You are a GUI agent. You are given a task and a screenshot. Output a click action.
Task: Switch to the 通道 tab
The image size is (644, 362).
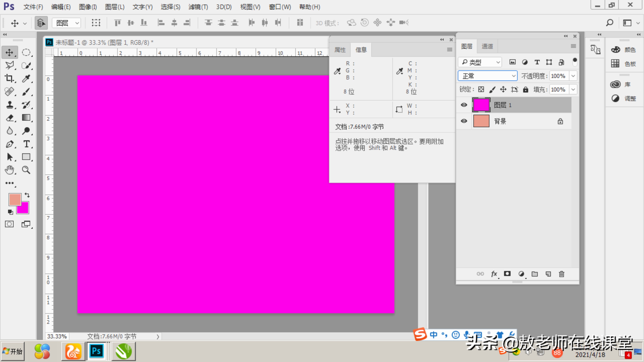(x=487, y=46)
